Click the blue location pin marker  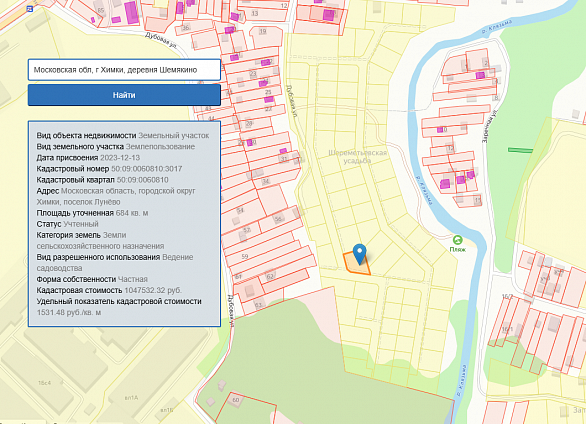click(x=360, y=254)
